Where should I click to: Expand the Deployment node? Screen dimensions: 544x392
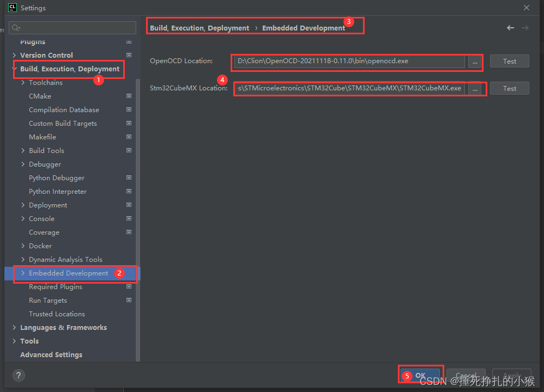23,205
